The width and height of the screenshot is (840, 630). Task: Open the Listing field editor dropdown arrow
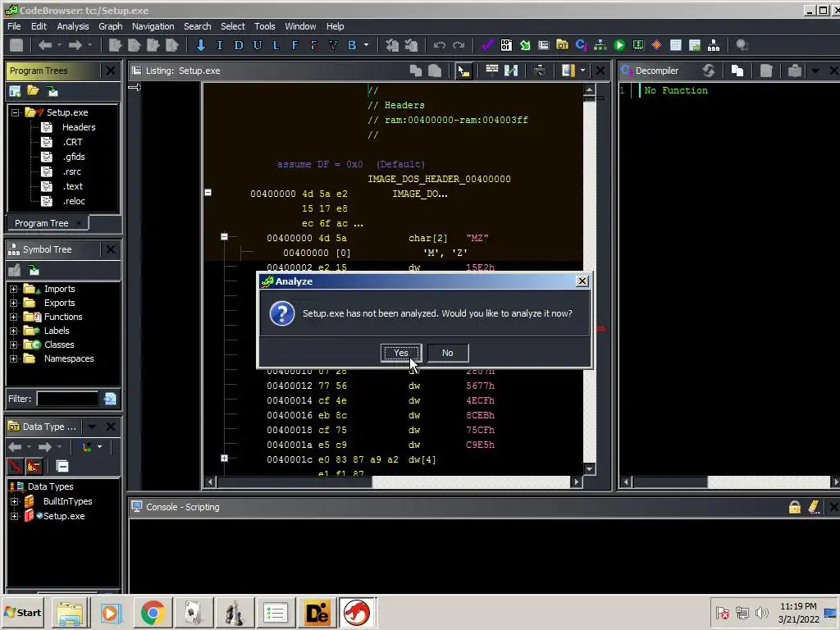[583, 71]
